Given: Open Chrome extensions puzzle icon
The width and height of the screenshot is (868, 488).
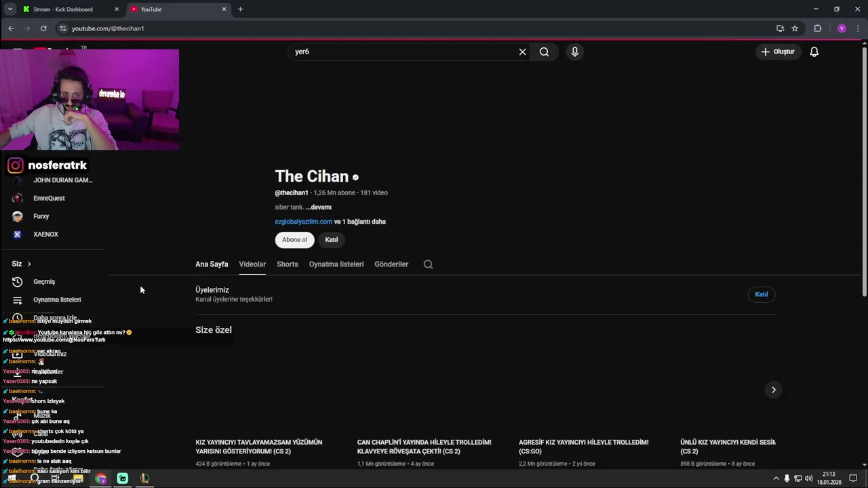Looking at the screenshot, I should tap(817, 28).
